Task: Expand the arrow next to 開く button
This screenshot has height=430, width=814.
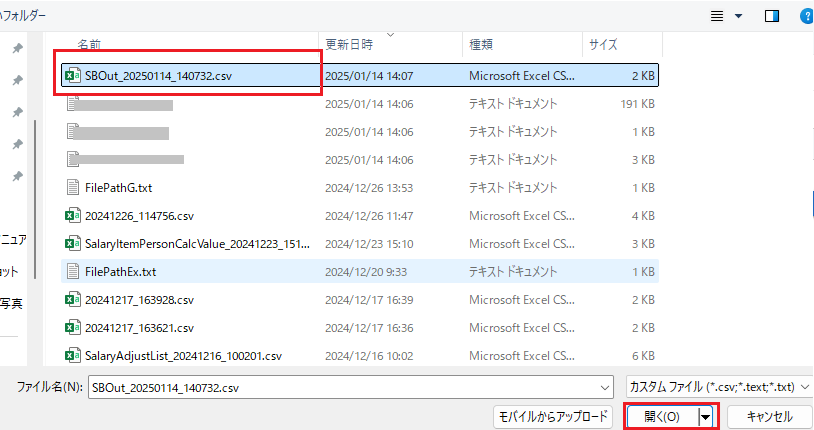Action: (x=706, y=417)
